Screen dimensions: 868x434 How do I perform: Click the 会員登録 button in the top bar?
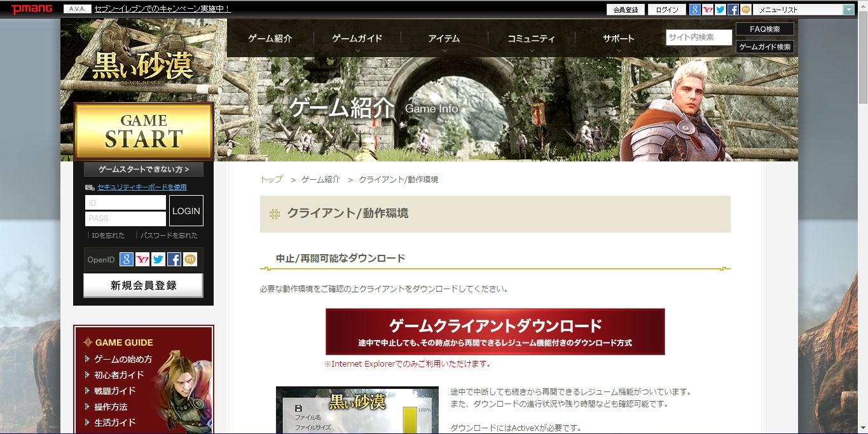click(626, 10)
